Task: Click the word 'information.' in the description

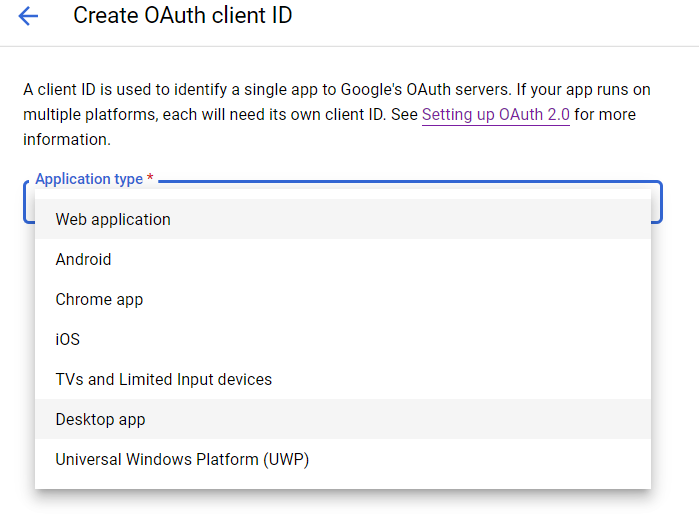Action: click(x=66, y=139)
